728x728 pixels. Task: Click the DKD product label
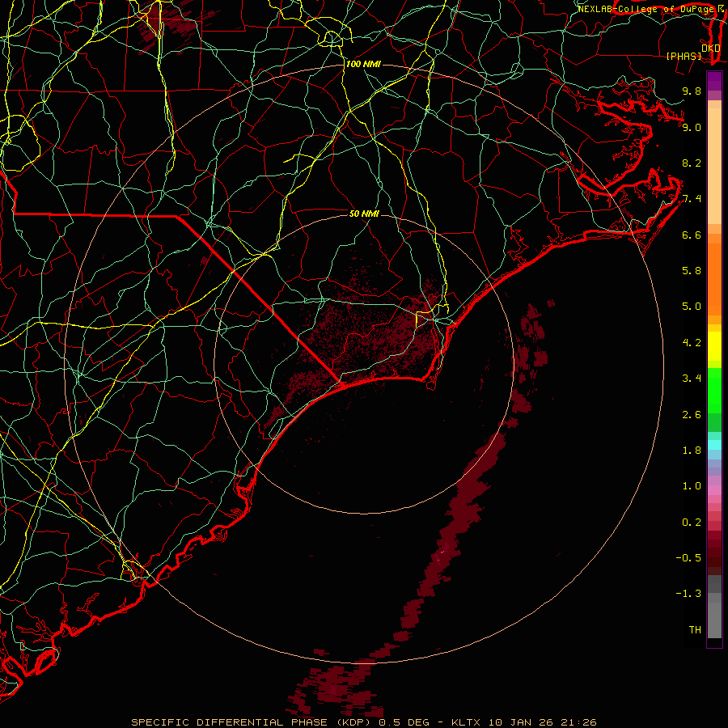click(x=711, y=48)
